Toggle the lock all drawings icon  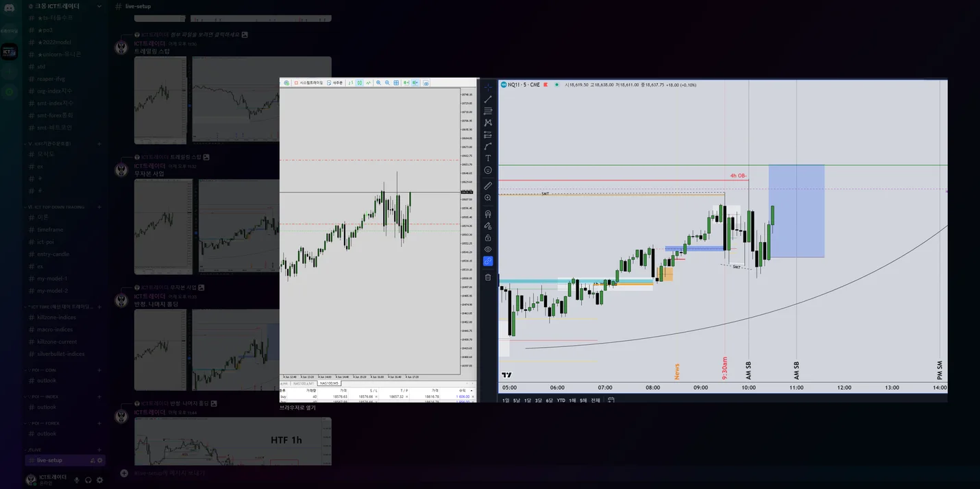tap(488, 238)
